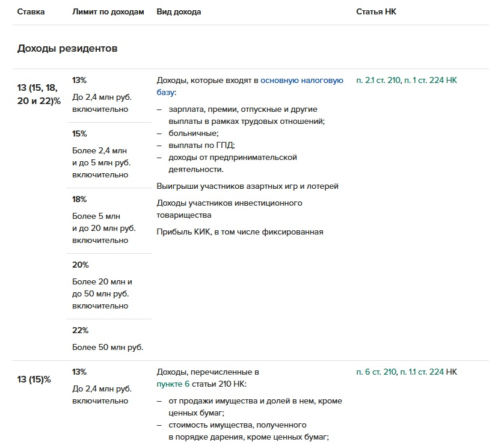
Task: Click the 'Прибыль КИК' income line
Action: point(240,232)
